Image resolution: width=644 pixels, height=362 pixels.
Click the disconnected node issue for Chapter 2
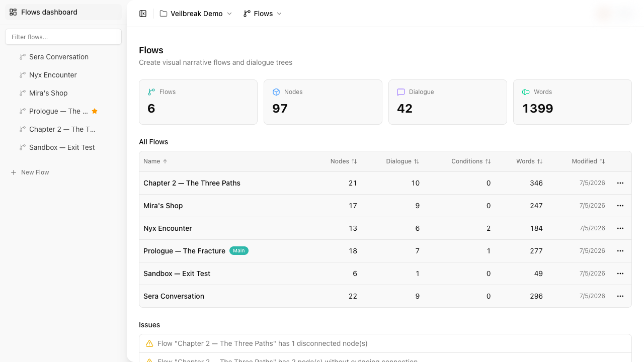pos(385,343)
